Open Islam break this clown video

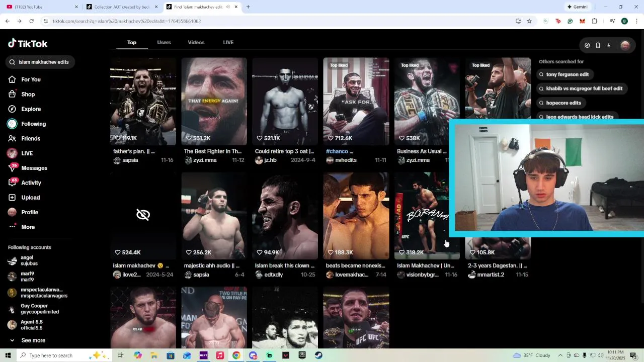point(285,216)
